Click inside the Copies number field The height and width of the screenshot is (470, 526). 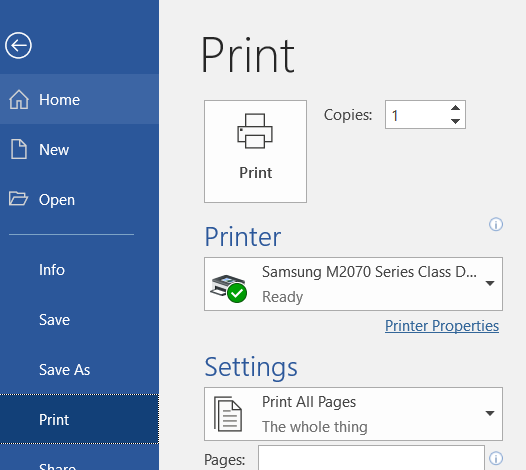click(x=417, y=115)
